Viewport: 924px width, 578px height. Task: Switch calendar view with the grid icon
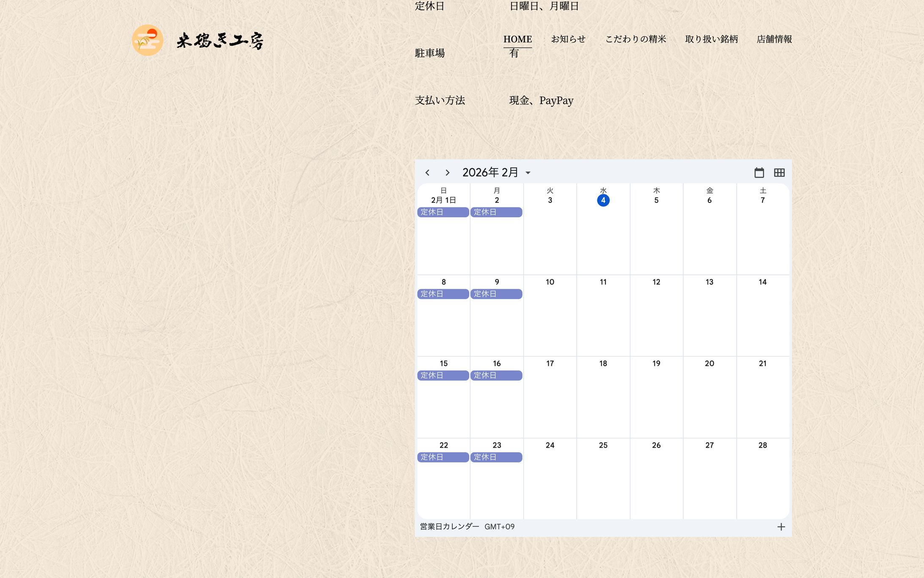(x=779, y=173)
